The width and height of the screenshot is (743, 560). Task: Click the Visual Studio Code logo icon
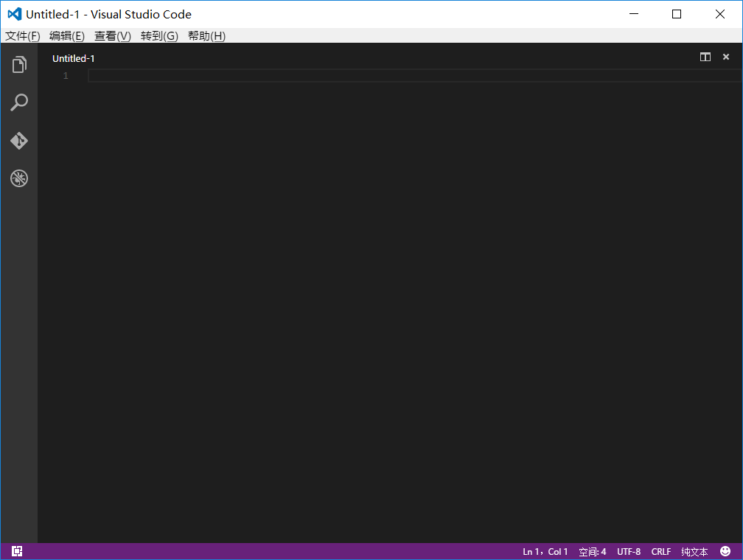pyautogui.click(x=15, y=14)
